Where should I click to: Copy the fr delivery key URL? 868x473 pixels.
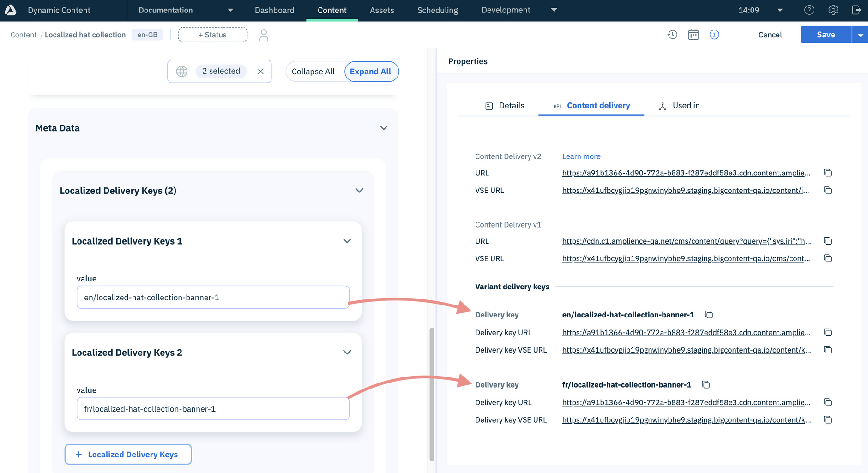(x=827, y=403)
